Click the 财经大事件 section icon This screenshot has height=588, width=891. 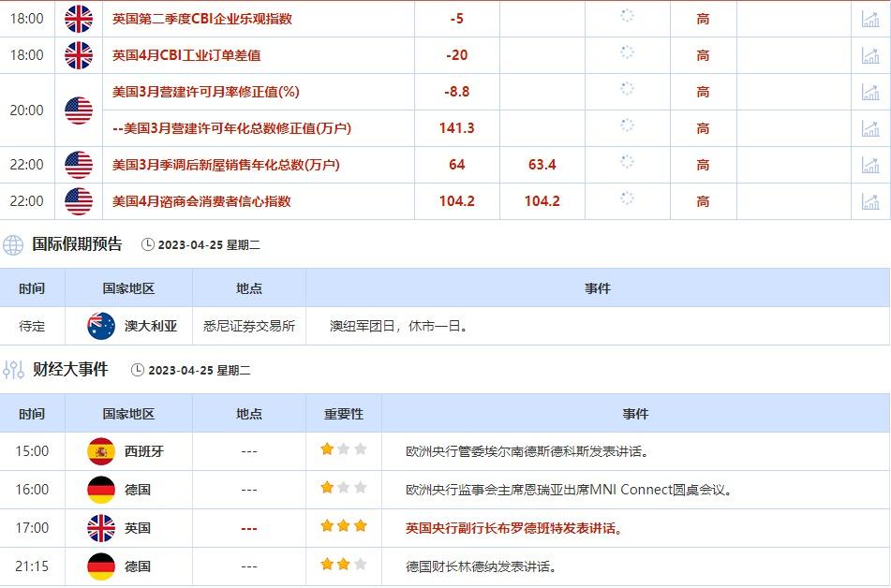click(13, 370)
